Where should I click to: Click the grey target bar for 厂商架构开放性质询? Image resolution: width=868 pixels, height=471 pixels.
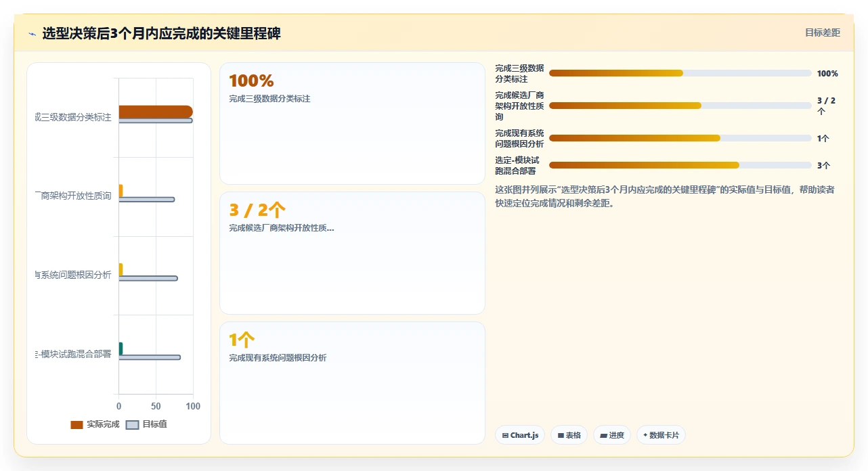pos(147,200)
